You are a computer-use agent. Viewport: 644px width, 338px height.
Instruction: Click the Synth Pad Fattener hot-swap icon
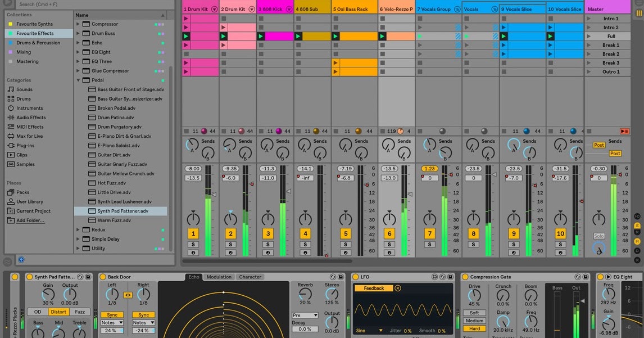click(80, 277)
